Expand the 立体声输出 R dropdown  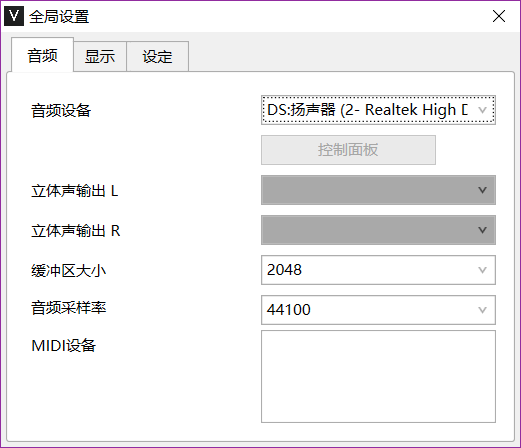tap(378, 230)
